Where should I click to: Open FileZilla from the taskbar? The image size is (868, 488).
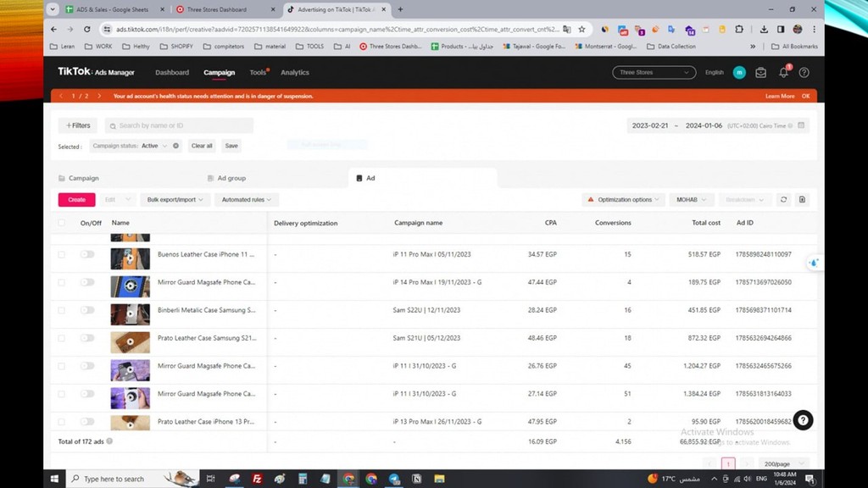tap(257, 479)
